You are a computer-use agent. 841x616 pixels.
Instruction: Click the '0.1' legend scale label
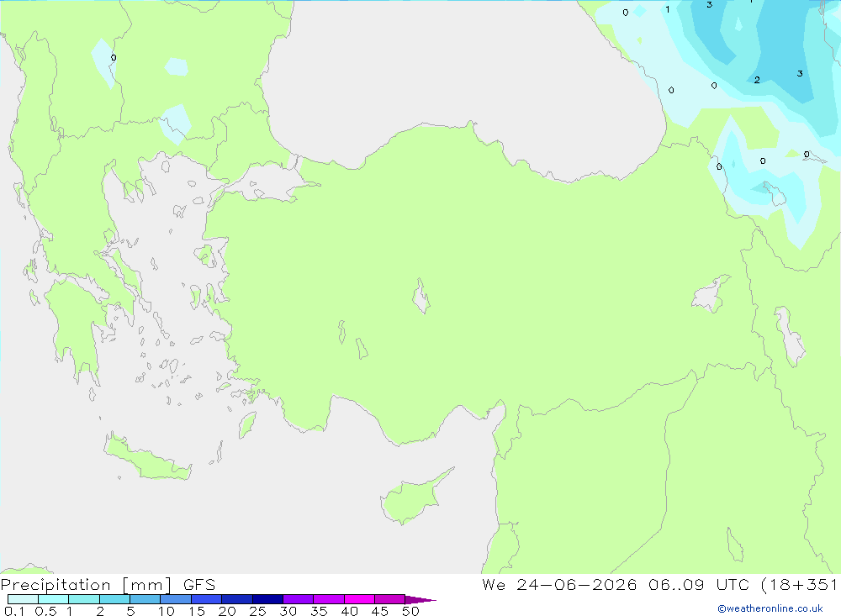tap(14, 611)
